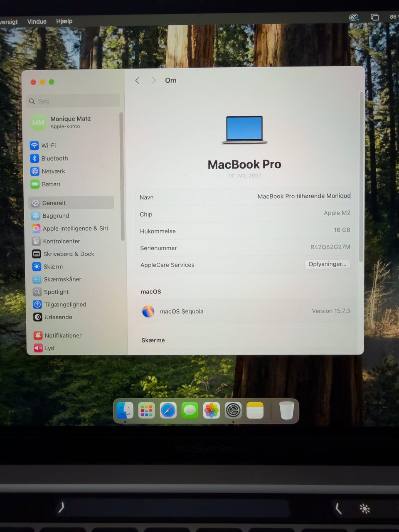Go forward with the right chevron
The width and height of the screenshot is (399, 532).
(x=153, y=81)
